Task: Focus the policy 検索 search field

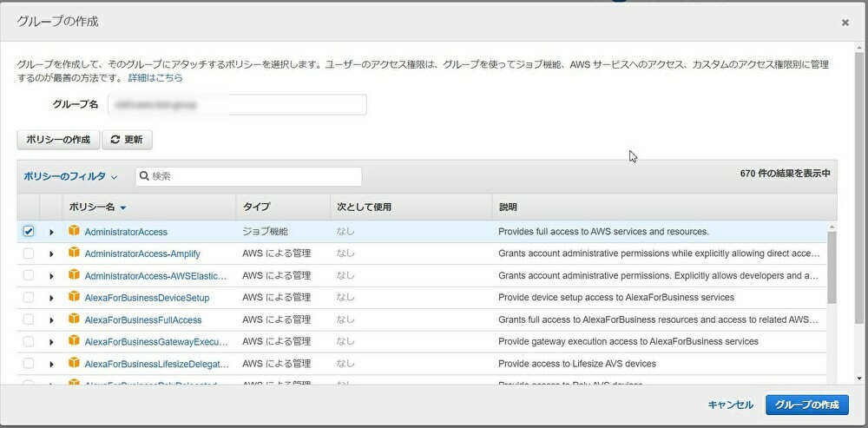Action: (x=248, y=176)
